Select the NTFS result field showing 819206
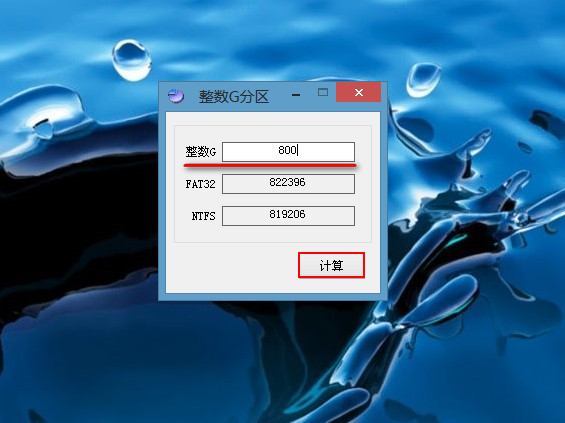The image size is (565, 423). pos(288,215)
